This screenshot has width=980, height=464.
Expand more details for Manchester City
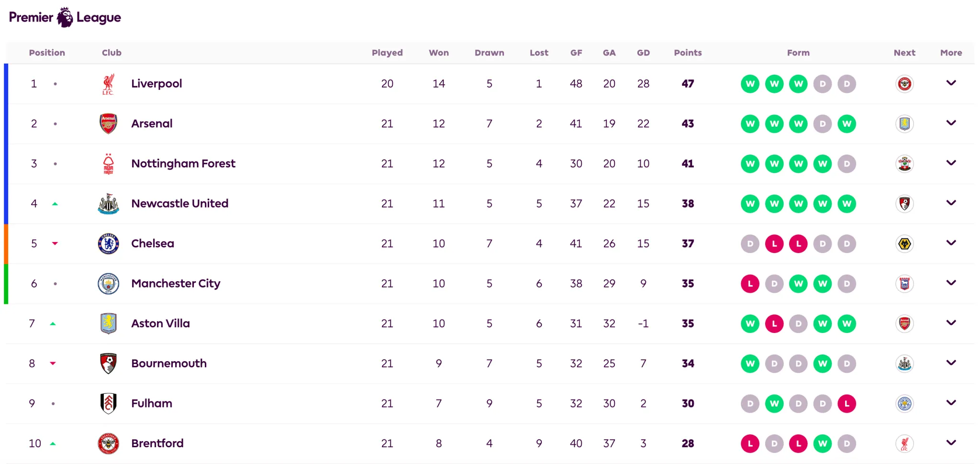pos(951,283)
